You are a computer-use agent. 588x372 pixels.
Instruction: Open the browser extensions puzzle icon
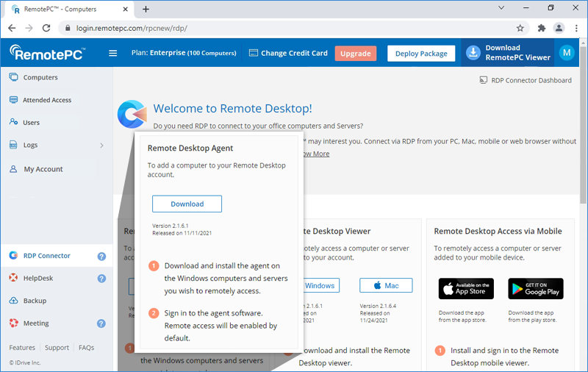tap(542, 28)
